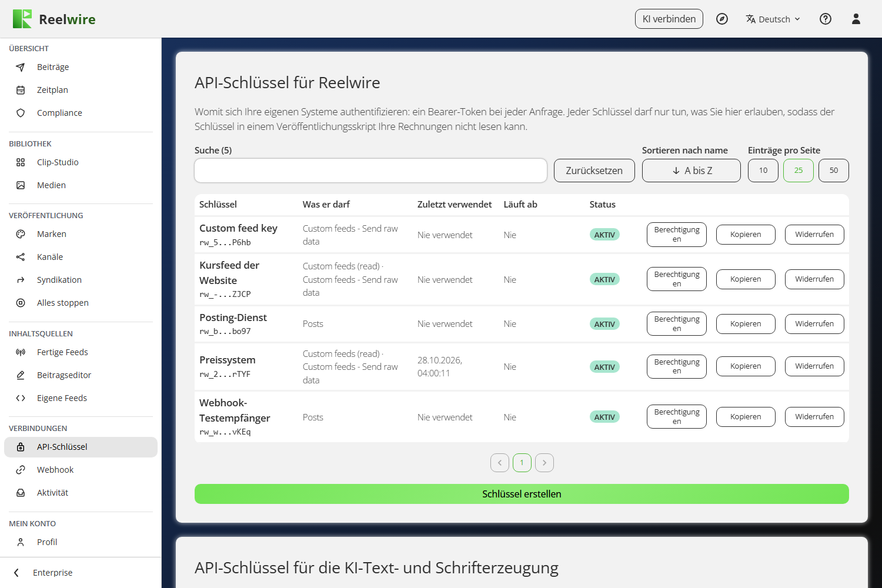
Task: Click the shield icon beside Compliance
Action: (21, 113)
